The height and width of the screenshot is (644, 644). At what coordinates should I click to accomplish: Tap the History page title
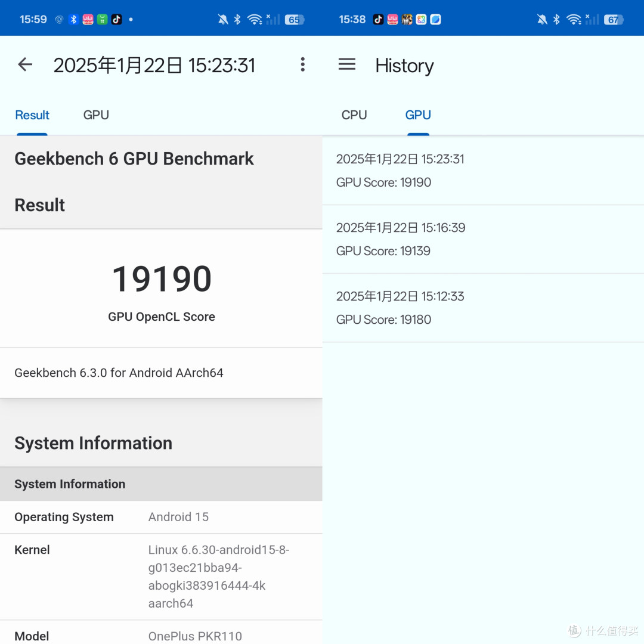click(x=404, y=66)
